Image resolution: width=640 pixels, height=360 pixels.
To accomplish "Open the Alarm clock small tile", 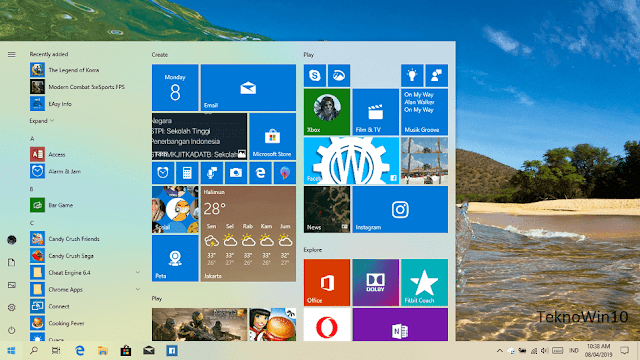I will tap(163, 173).
